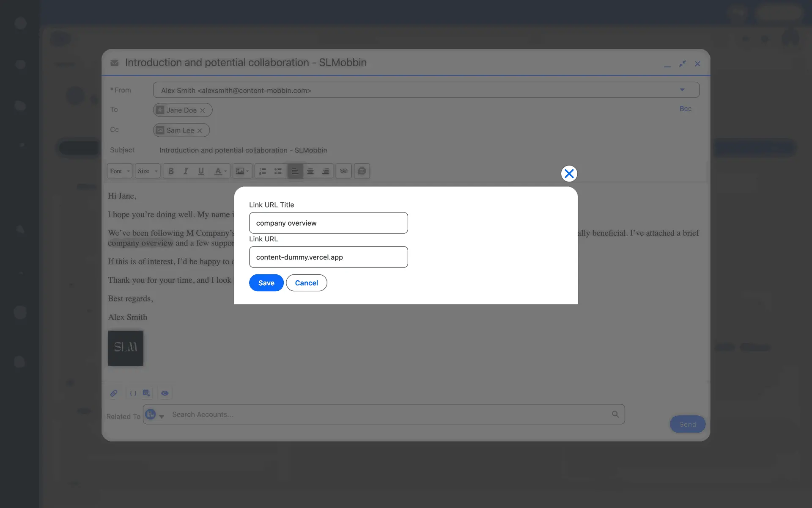Screen dimensions: 812x508
Task: Click the merge field braces icon
Action: click(x=133, y=393)
